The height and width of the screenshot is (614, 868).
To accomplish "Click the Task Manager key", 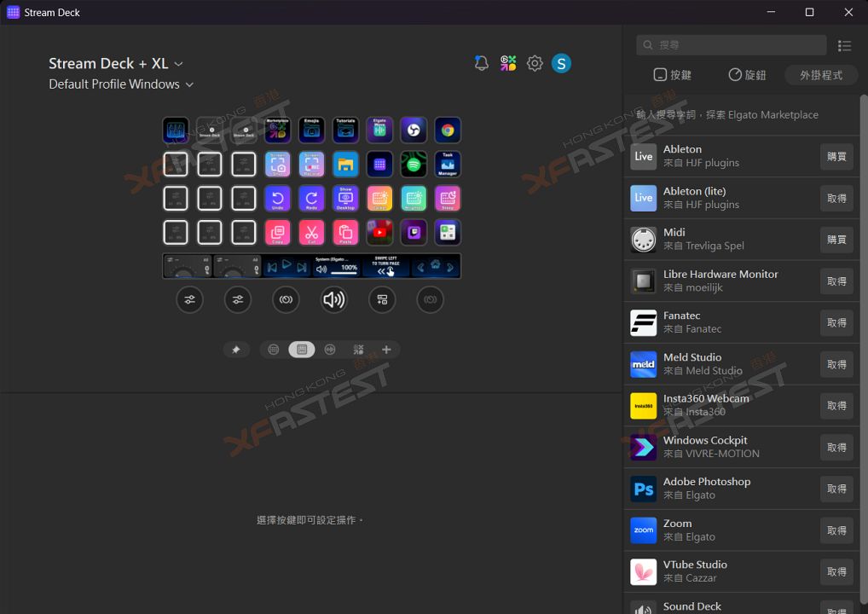I will (x=448, y=164).
